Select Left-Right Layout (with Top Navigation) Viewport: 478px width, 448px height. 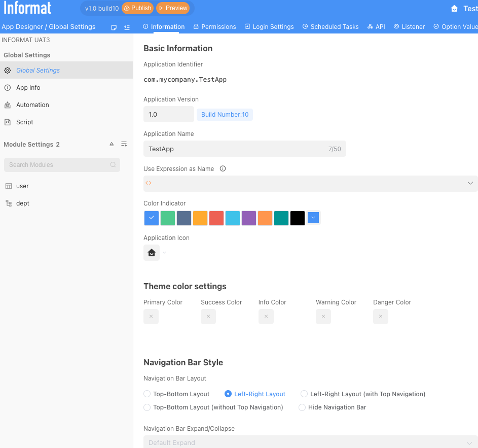click(x=304, y=394)
